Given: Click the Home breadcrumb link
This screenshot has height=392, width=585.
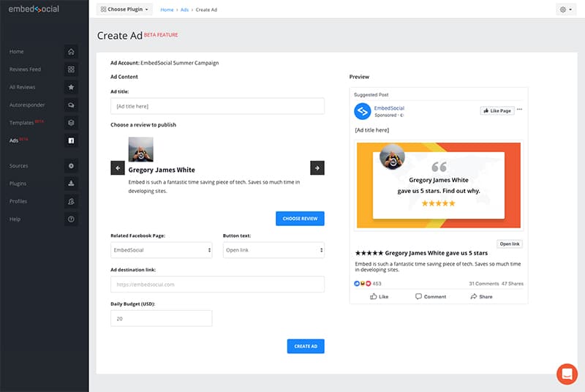Looking at the screenshot, I should coord(167,10).
